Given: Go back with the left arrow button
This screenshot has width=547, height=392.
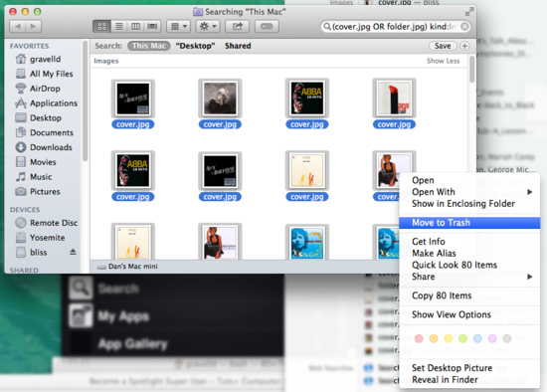Looking at the screenshot, I should [18, 27].
